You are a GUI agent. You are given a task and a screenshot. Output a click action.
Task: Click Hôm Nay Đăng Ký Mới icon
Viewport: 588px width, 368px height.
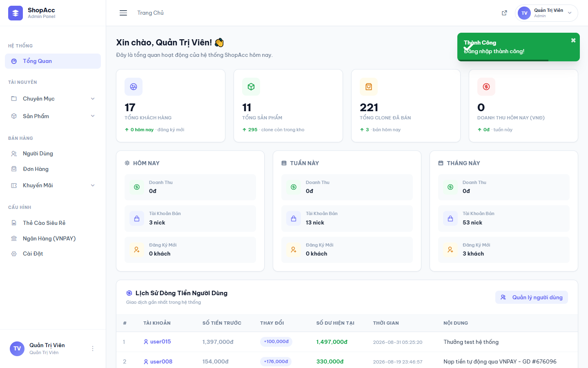point(137,249)
